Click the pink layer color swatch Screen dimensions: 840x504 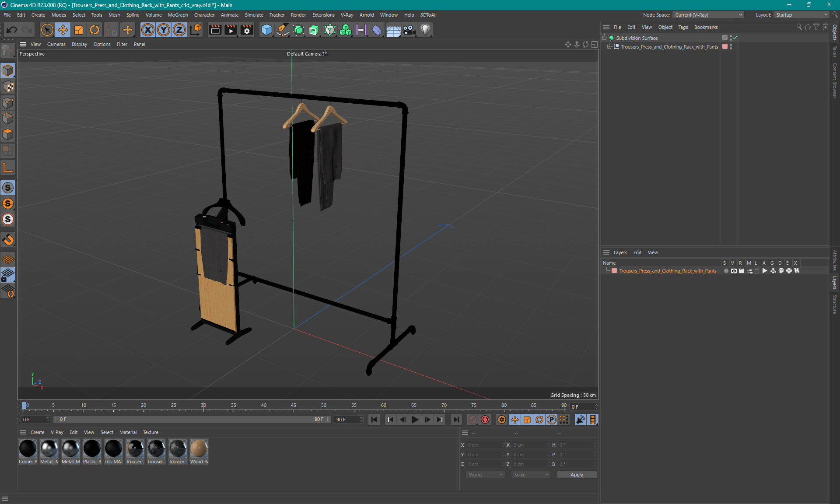(x=614, y=271)
